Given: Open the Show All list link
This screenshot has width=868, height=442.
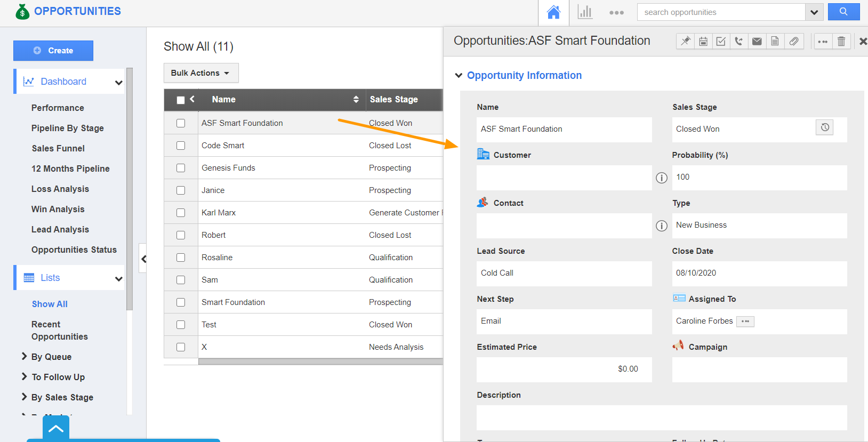Looking at the screenshot, I should pos(50,304).
